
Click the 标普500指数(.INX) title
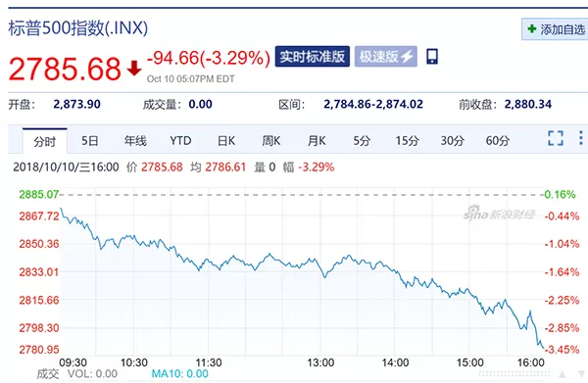click(x=78, y=28)
